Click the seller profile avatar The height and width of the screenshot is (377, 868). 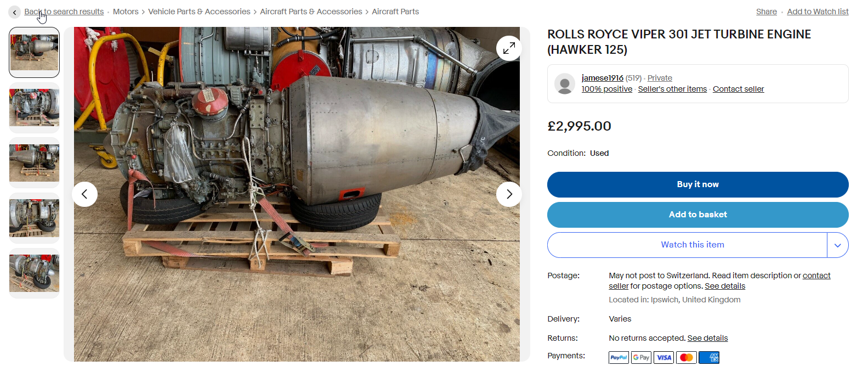pos(564,83)
